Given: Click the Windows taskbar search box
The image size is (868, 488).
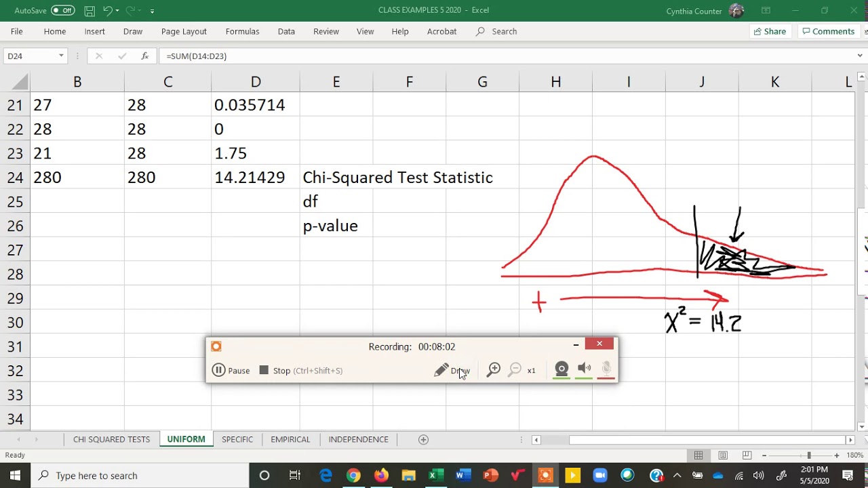Looking at the screenshot, I should [140, 475].
